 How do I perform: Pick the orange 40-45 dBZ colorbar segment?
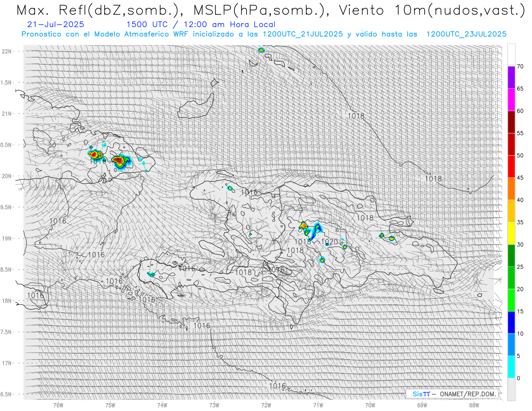(511, 189)
